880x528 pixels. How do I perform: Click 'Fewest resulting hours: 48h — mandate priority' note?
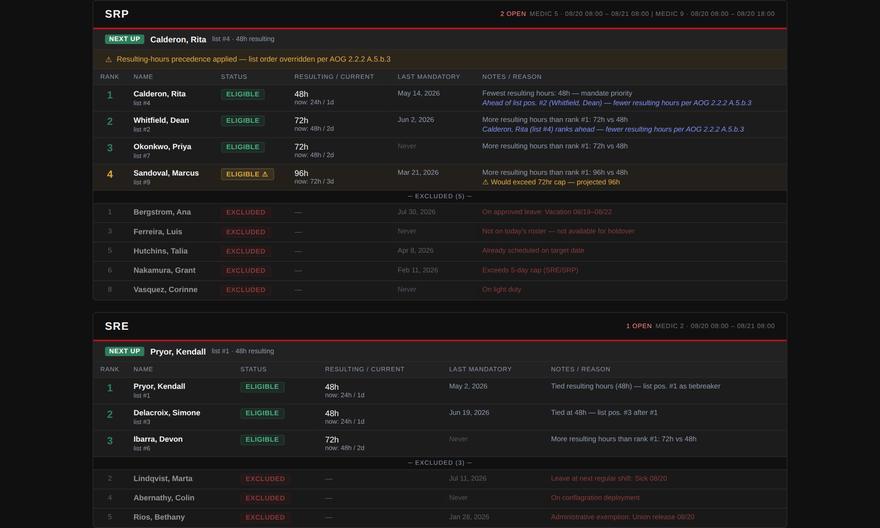click(557, 94)
